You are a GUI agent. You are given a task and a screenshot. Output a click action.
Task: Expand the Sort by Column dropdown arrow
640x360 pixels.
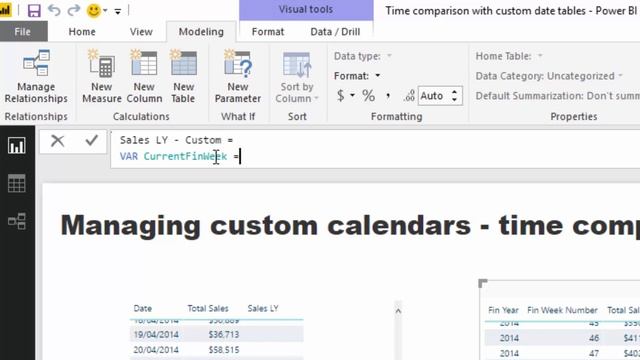316,98
